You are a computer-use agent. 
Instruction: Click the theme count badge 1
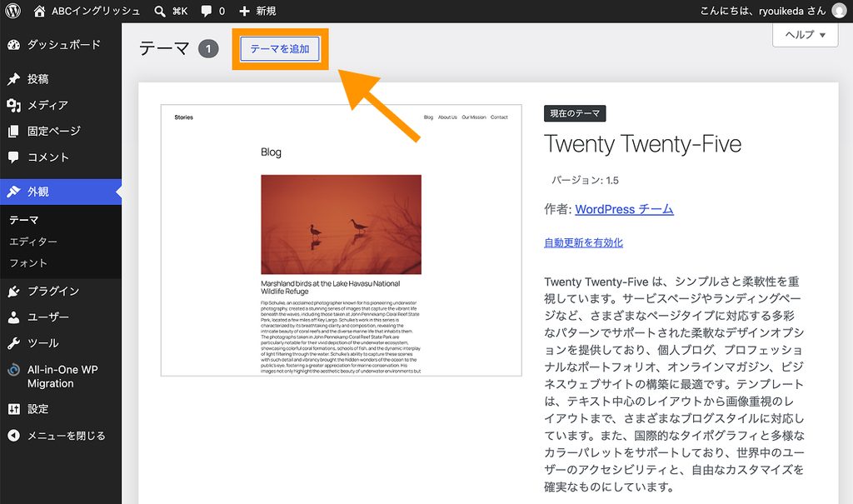click(x=208, y=49)
